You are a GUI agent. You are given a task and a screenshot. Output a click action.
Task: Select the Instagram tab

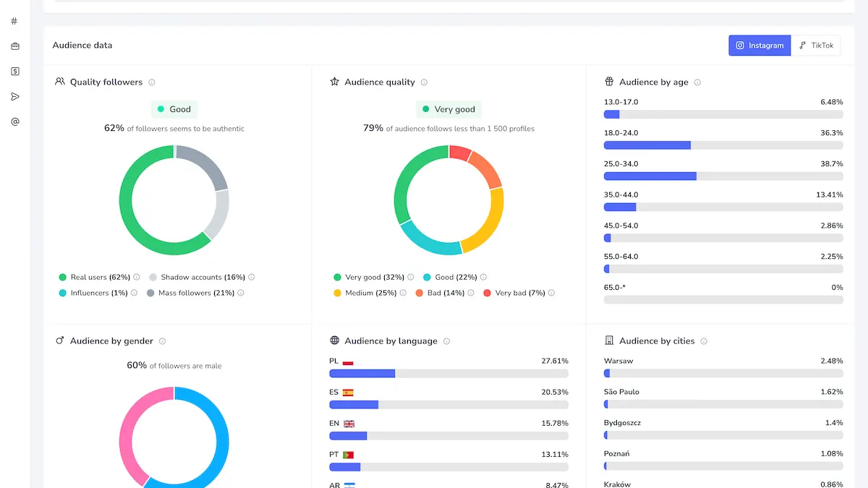click(759, 46)
